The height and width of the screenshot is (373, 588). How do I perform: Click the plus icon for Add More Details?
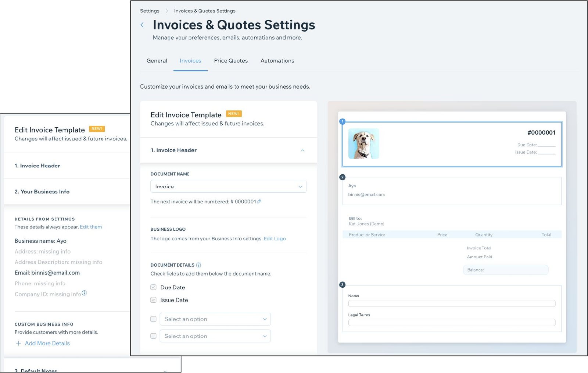(x=18, y=343)
